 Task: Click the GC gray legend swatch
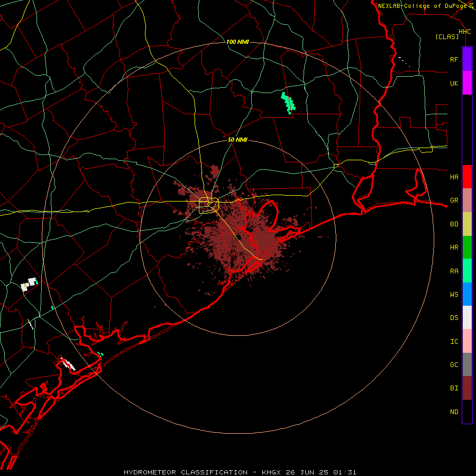tap(467, 364)
